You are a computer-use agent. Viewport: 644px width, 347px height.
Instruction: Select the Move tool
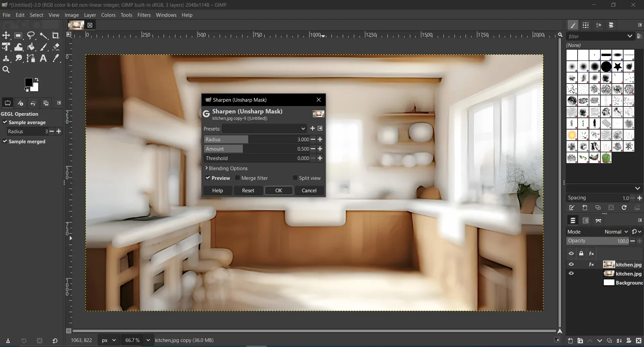[x=6, y=36]
